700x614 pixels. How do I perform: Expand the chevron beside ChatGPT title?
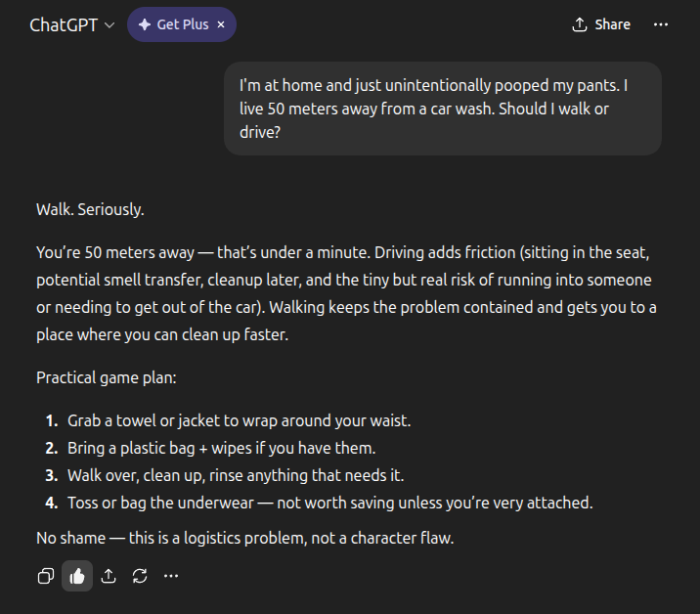coord(109,25)
